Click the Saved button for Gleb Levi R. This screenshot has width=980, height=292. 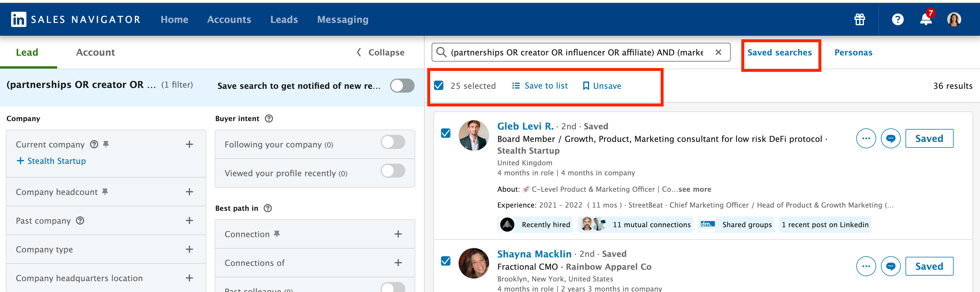point(929,138)
